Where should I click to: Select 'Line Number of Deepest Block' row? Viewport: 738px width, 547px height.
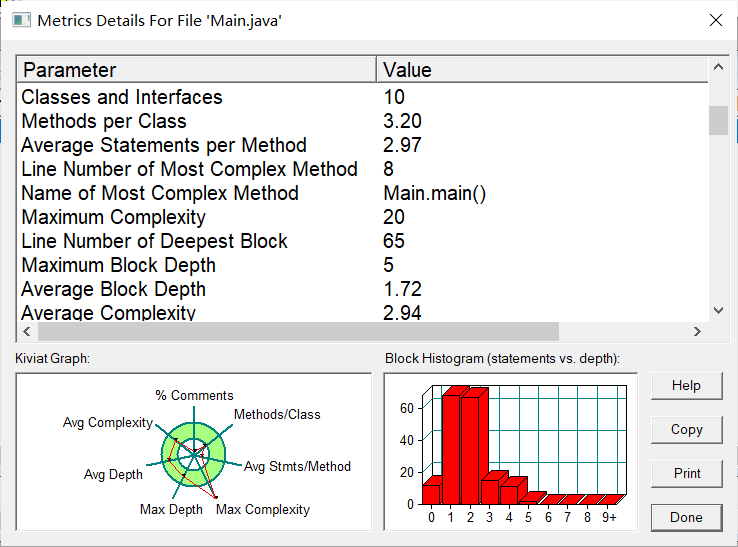click(x=363, y=241)
